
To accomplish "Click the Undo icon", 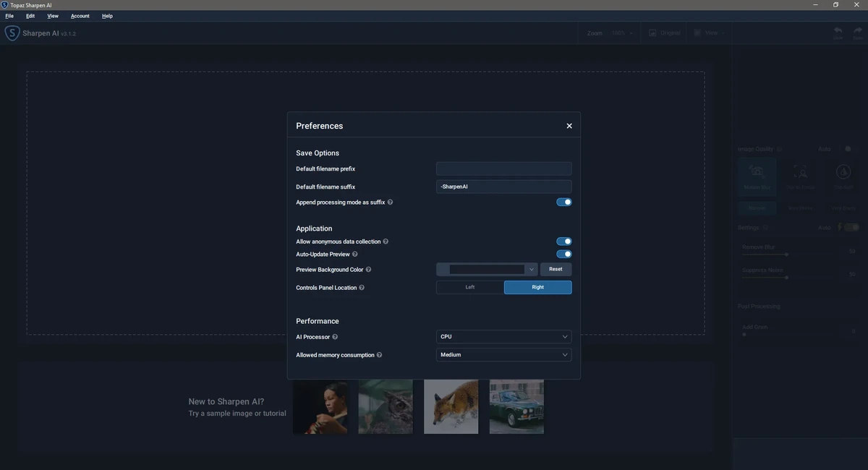I will [x=838, y=33].
